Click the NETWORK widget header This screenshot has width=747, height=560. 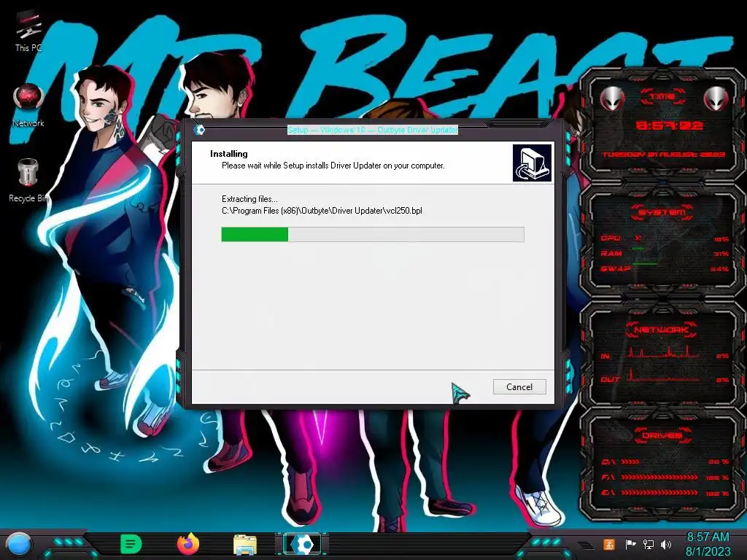pyautogui.click(x=662, y=330)
